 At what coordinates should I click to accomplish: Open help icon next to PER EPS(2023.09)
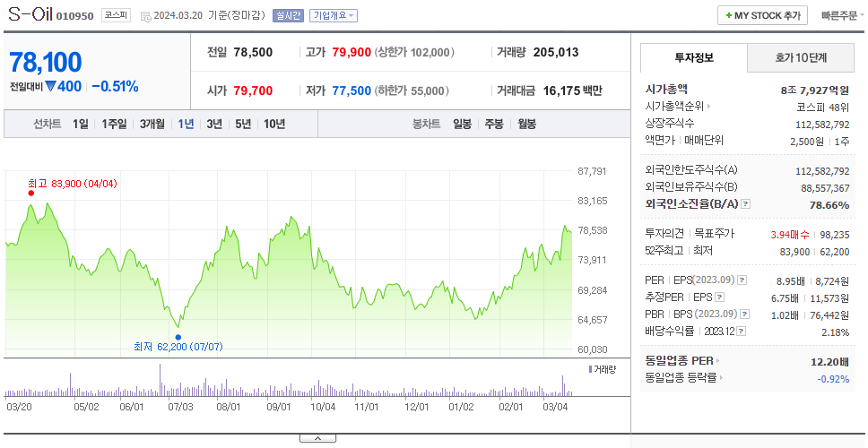click(742, 280)
